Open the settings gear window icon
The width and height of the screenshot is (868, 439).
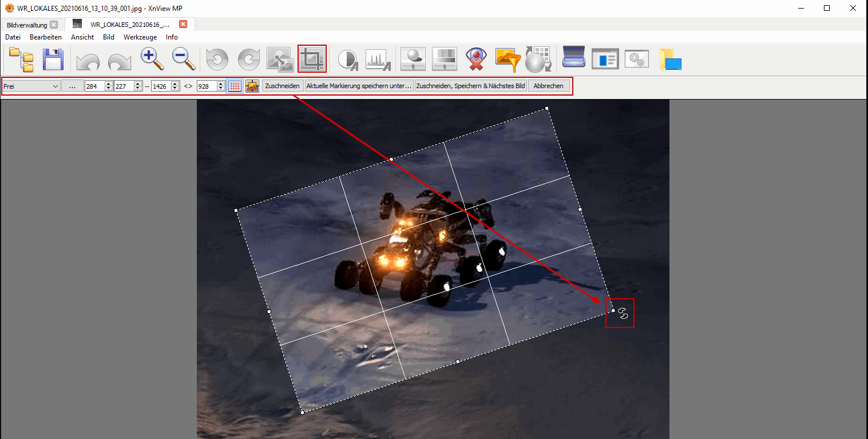click(636, 59)
